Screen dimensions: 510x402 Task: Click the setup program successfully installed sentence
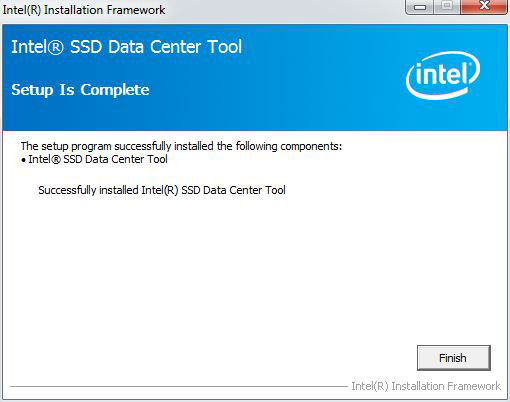[x=181, y=146]
